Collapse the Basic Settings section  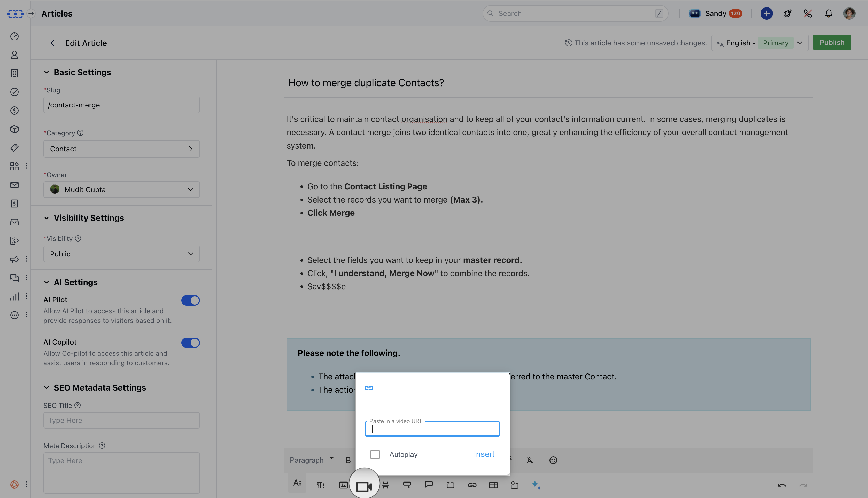(x=47, y=72)
